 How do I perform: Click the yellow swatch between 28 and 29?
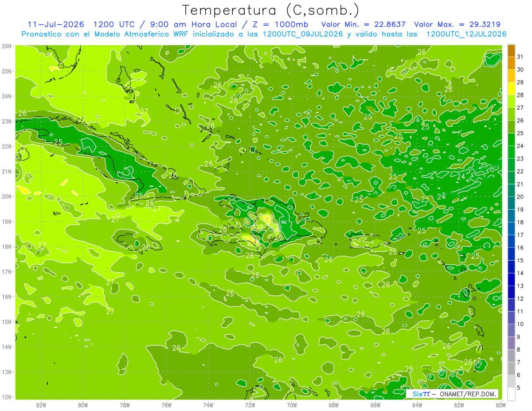[511, 89]
